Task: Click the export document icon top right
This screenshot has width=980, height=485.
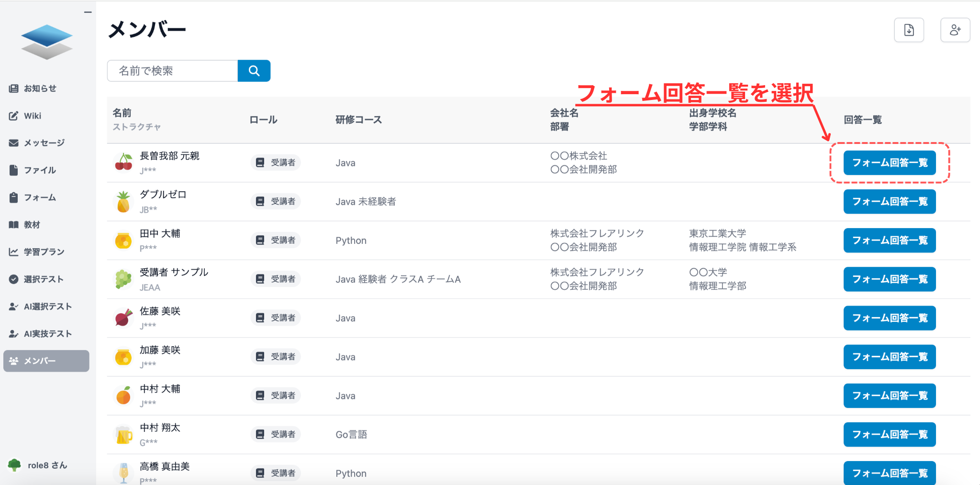Action: tap(909, 30)
